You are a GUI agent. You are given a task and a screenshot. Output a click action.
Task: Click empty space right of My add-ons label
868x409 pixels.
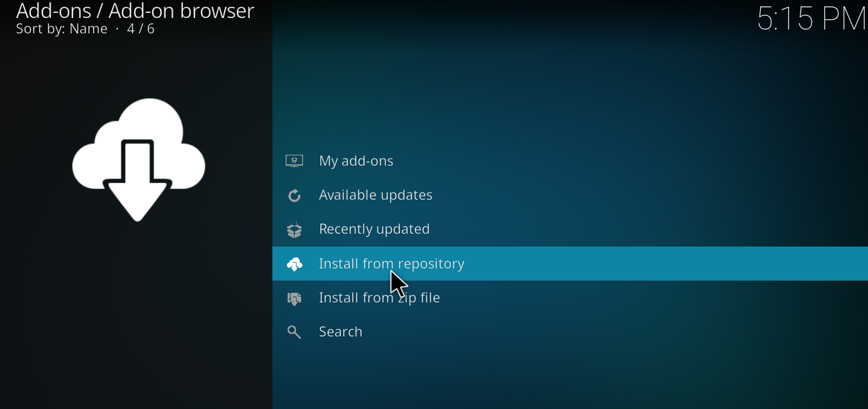point(578,161)
